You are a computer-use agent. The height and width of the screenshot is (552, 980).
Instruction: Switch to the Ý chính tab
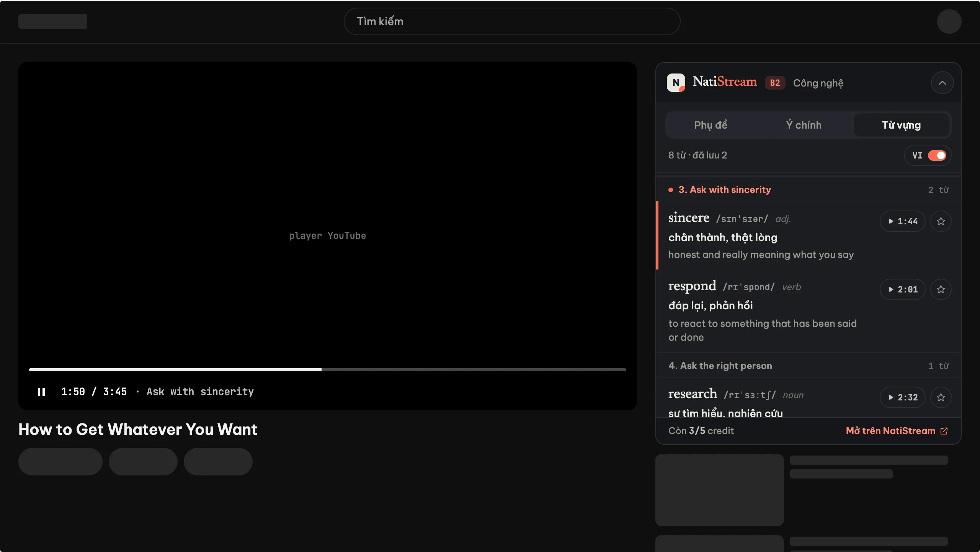click(x=804, y=125)
